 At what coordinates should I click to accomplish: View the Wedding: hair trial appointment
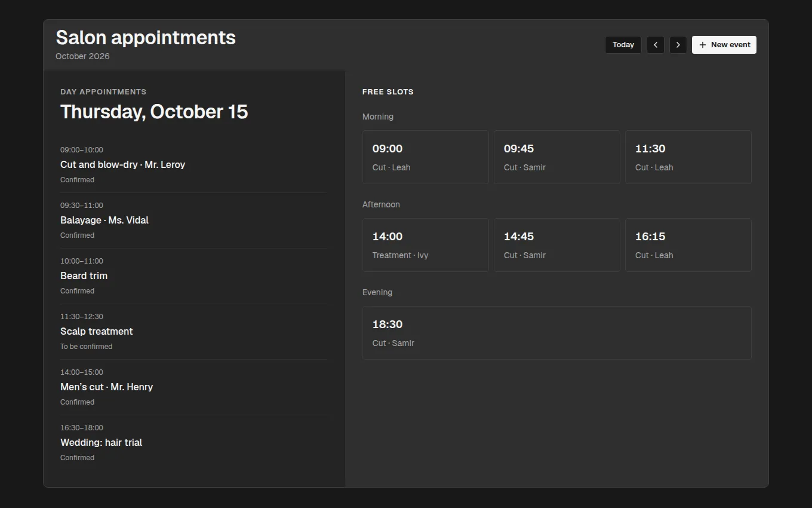[x=194, y=443]
